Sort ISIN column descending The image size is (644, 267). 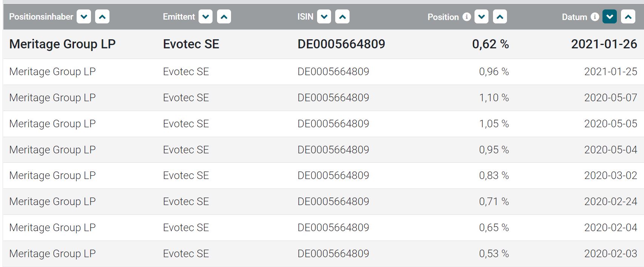tap(324, 17)
